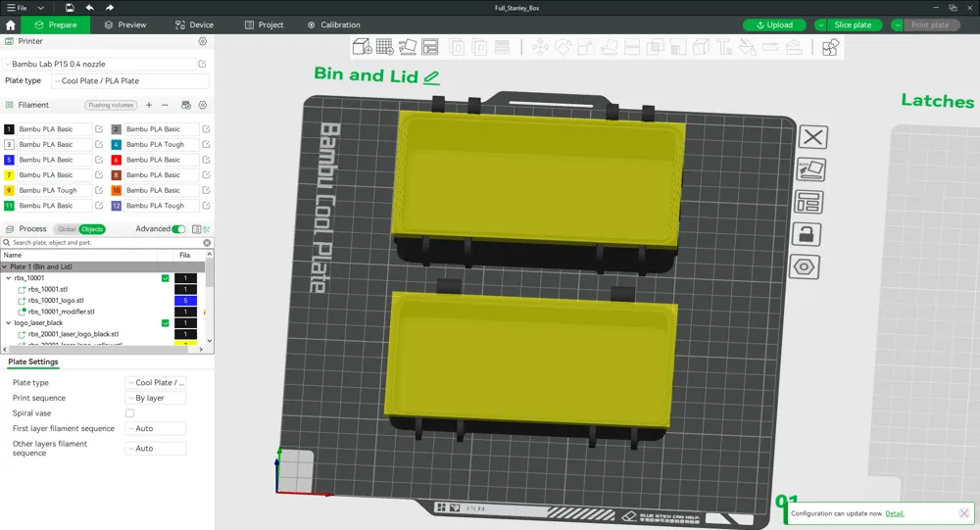Edit filament 4 Bambu PLA Tough preset
Screen dimensions: 980x530
pos(206,144)
